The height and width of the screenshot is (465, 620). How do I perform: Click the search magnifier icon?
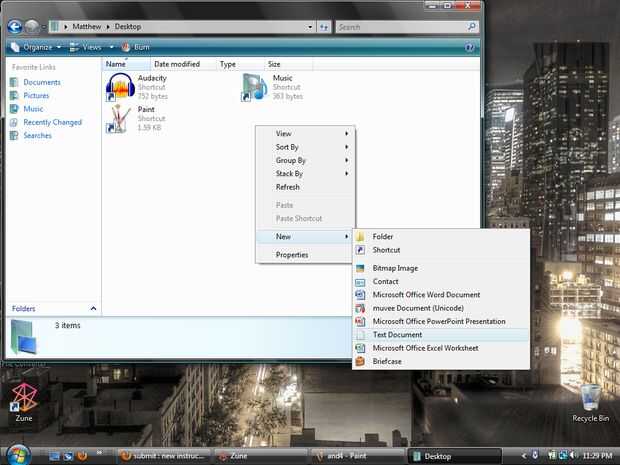(472, 27)
